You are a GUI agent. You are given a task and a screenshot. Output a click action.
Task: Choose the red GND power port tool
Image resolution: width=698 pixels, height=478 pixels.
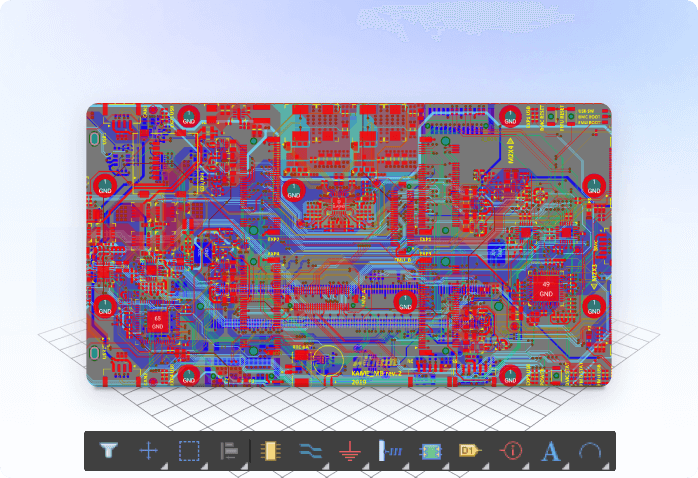coord(349,452)
